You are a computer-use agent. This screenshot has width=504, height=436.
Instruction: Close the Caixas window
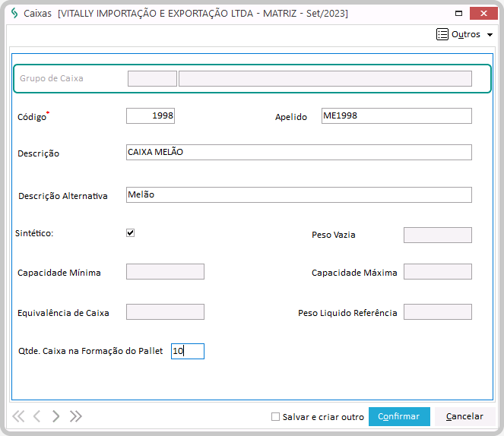483,13
